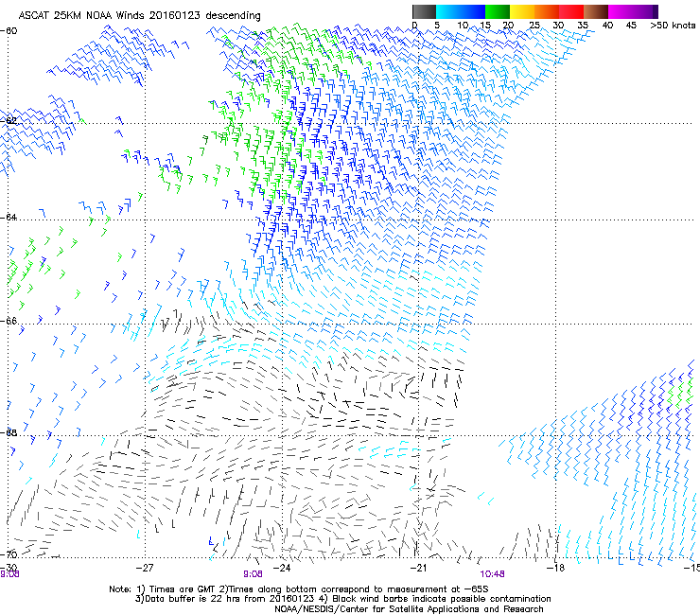
Task: Click the '40' label under the color bar
Action: click(607, 25)
